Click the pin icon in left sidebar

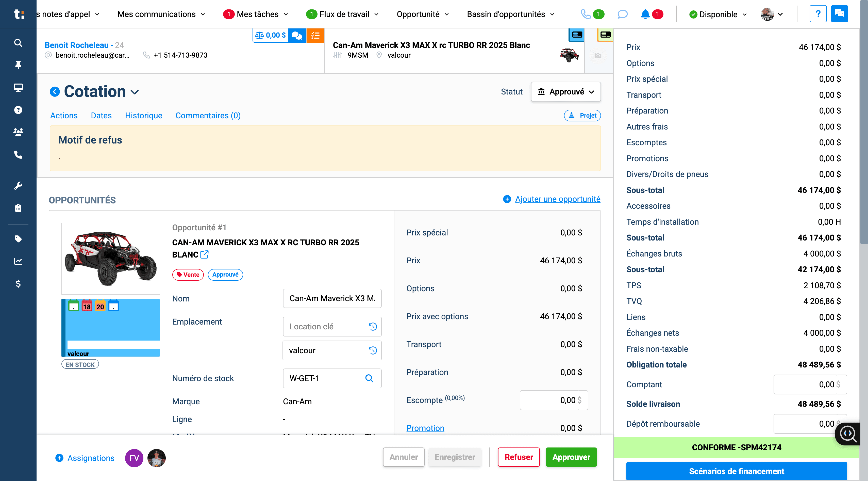[x=18, y=65]
